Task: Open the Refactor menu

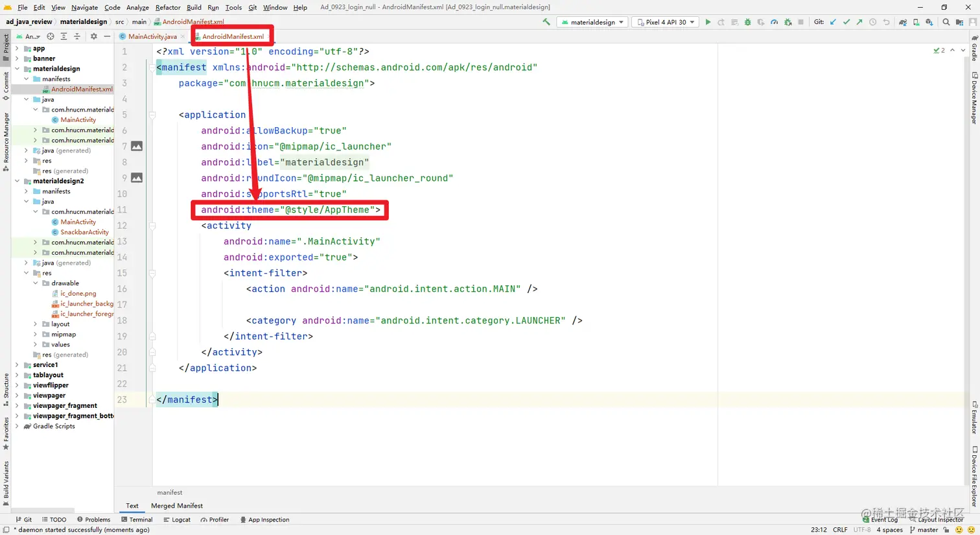Action: 168,7
